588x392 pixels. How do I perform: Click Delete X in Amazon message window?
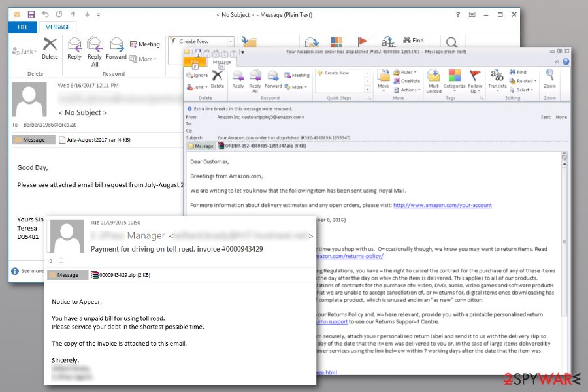pos(218,80)
